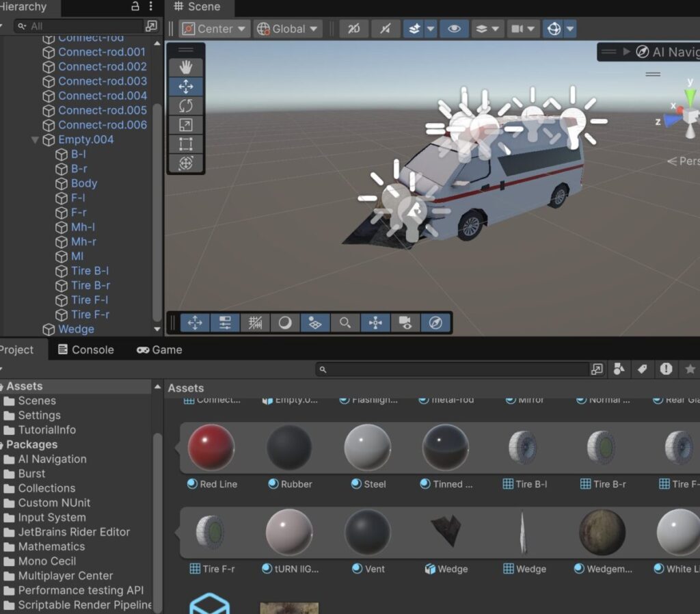
Task: Select the Rect transform tool
Action: pyautogui.click(x=186, y=144)
